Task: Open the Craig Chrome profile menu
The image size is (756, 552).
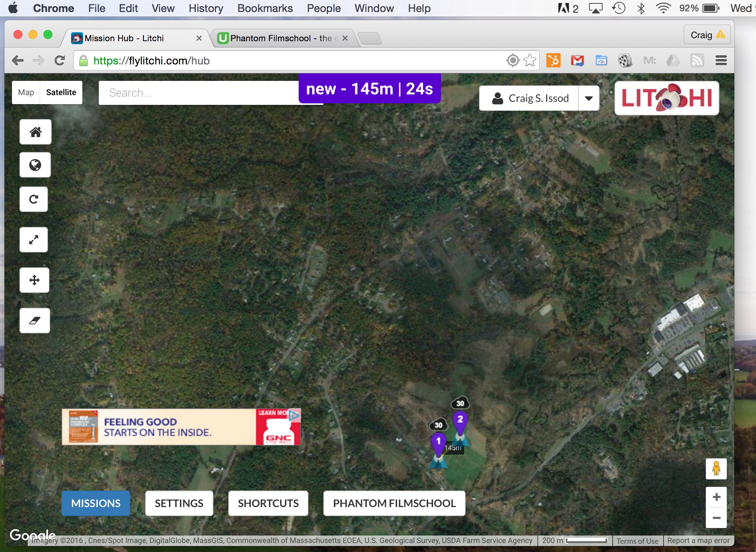Action: click(707, 35)
